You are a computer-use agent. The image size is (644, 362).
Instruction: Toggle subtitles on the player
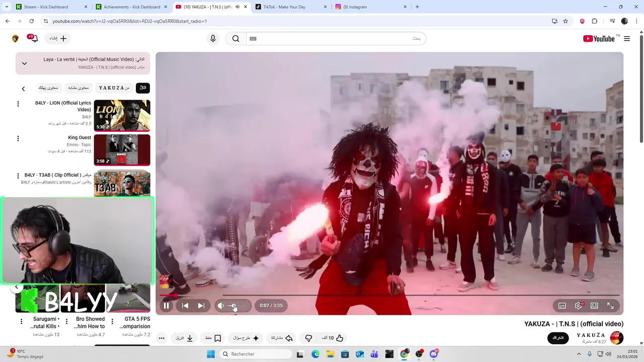tap(562, 306)
